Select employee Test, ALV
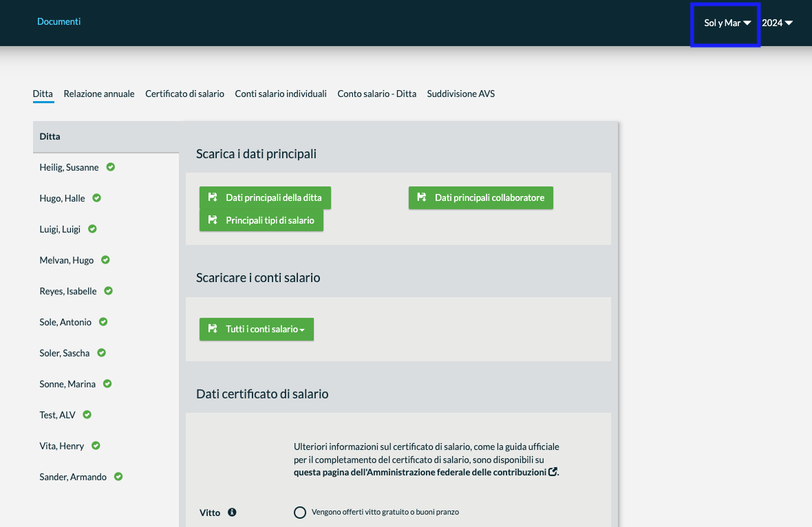 click(x=58, y=415)
